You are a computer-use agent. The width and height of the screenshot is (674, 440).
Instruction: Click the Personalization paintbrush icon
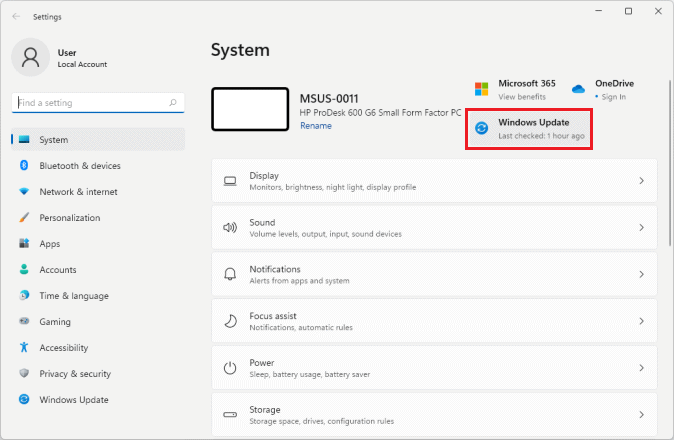(x=24, y=218)
